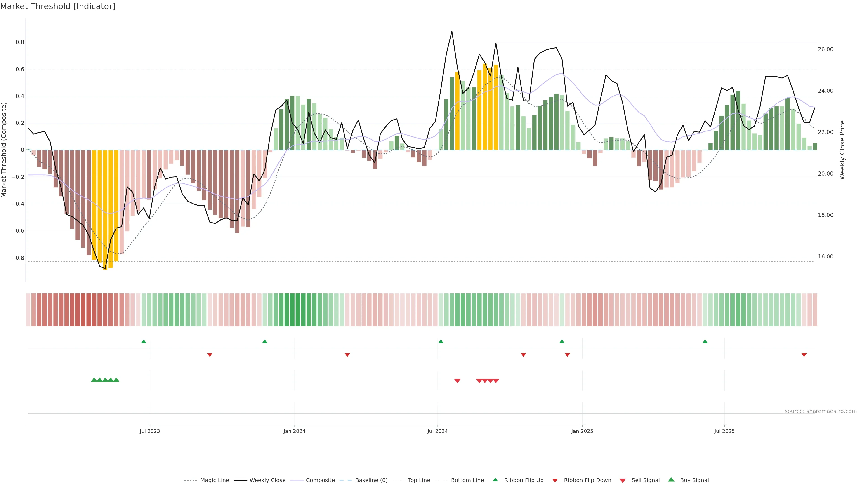This screenshot has height=488, width=868.
Task: Click the Bottom Line legend label
Action: (x=467, y=480)
